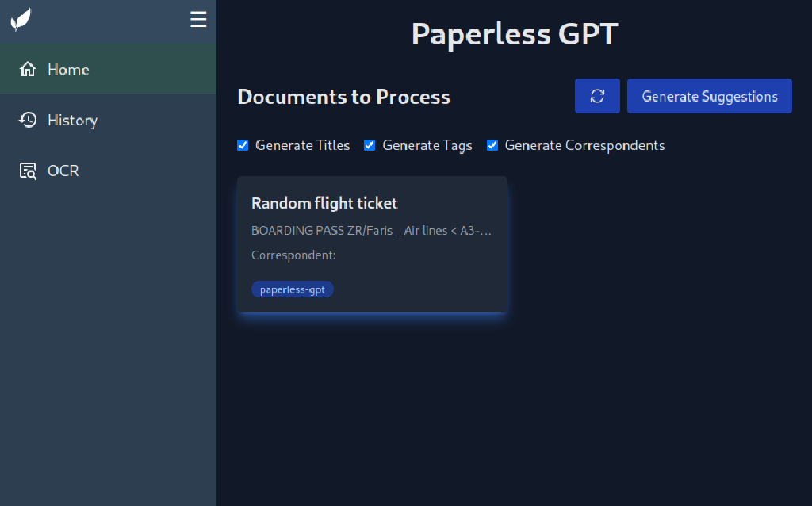This screenshot has height=506, width=812.
Task: Click the Random flight ticket title
Action: click(x=324, y=203)
